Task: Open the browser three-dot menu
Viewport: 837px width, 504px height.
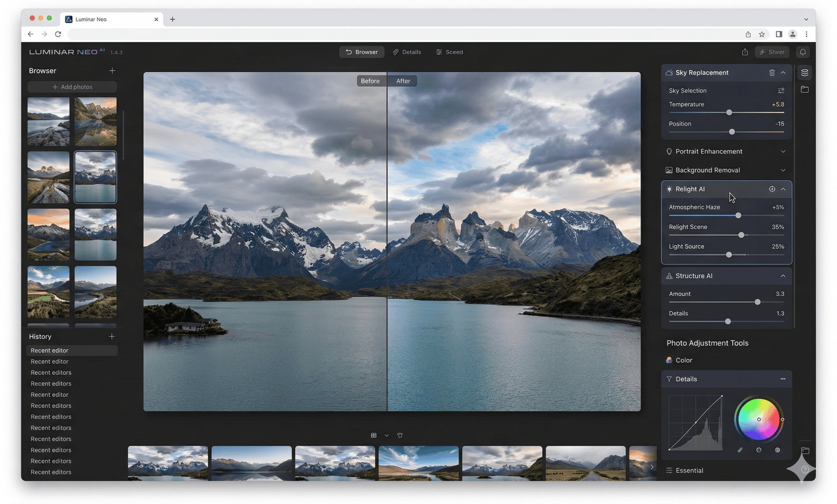Action: coord(806,34)
